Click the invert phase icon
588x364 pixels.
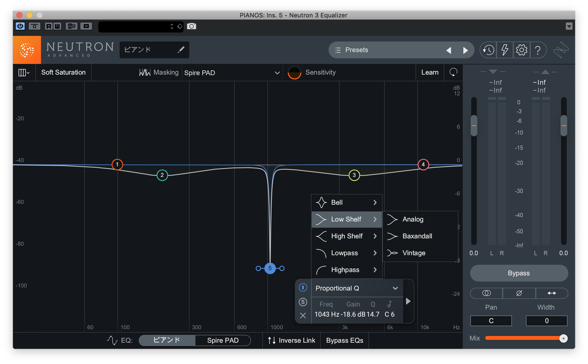click(x=519, y=293)
